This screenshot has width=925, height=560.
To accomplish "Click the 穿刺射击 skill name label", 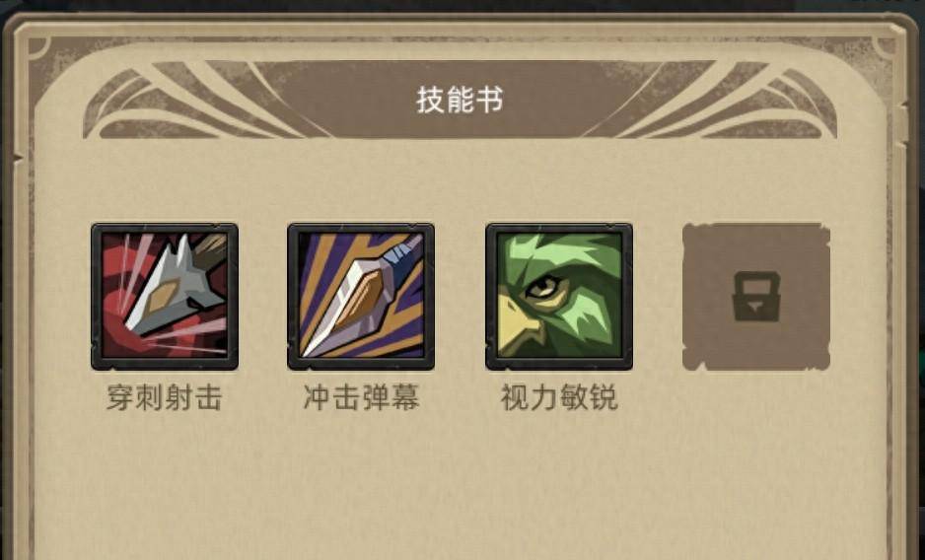I will (x=164, y=398).
